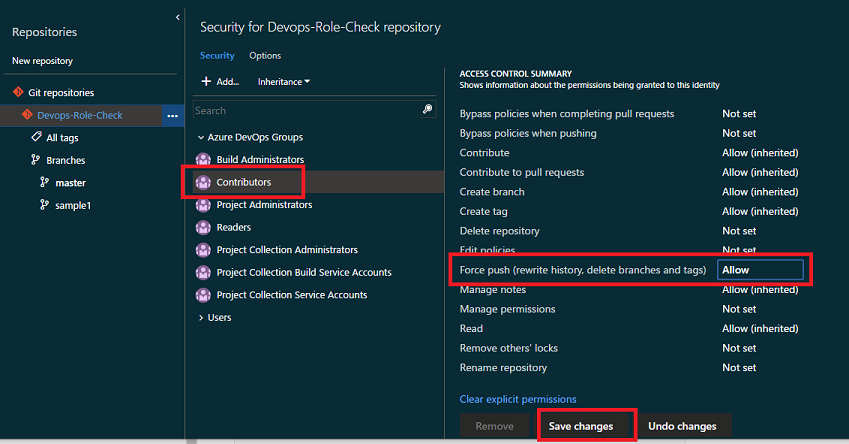Image resolution: width=849 pixels, height=444 pixels.
Task: Switch to the Options tab
Action: [x=265, y=55]
